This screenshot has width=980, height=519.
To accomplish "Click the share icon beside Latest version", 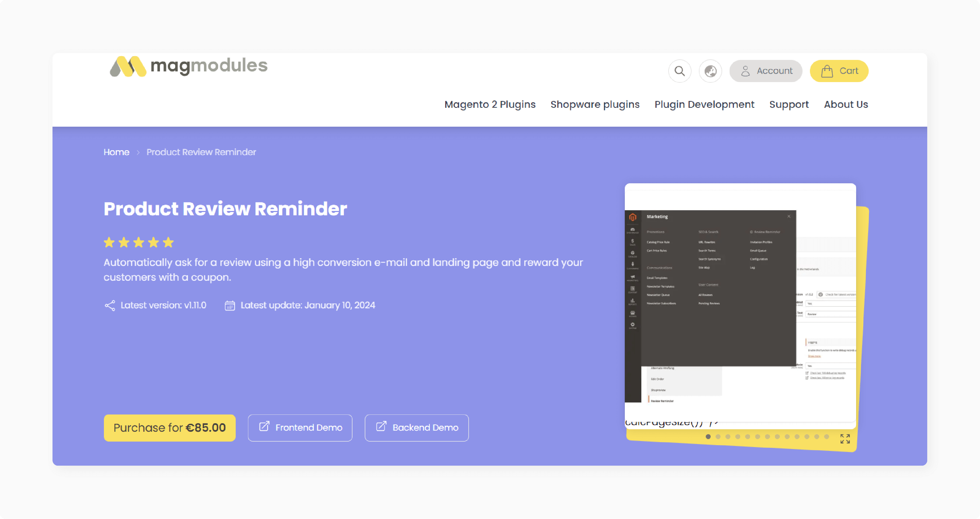I will coord(110,305).
